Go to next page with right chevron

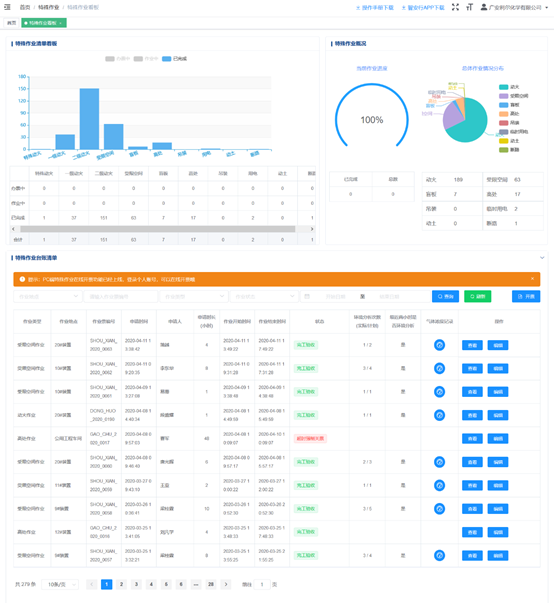point(226,584)
